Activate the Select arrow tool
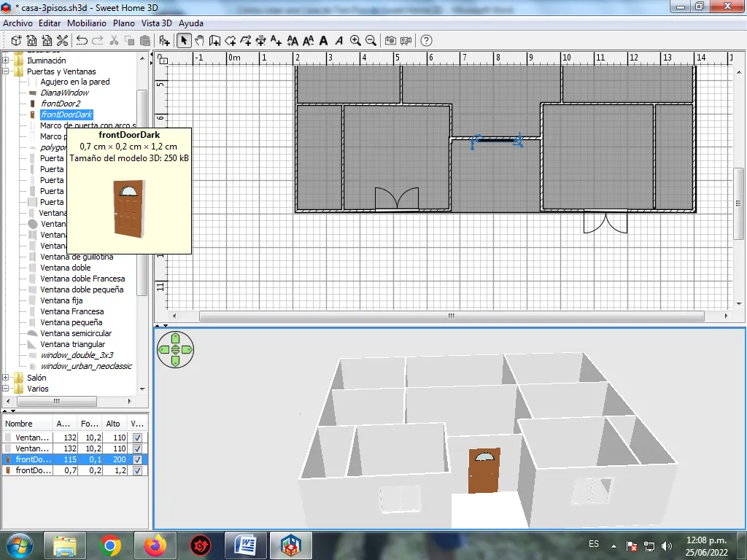Image resolution: width=747 pixels, height=560 pixels. [184, 41]
